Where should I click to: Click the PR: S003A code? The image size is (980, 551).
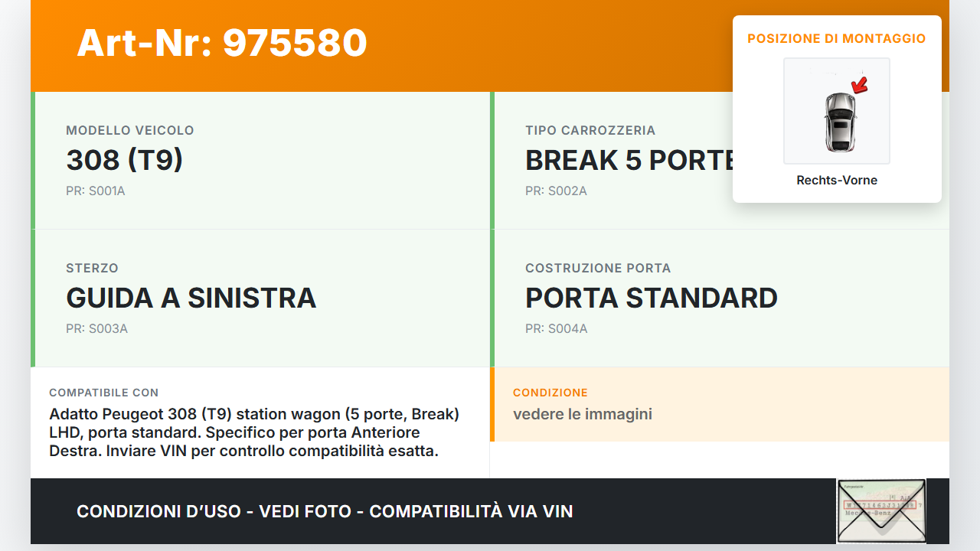click(x=96, y=329)
